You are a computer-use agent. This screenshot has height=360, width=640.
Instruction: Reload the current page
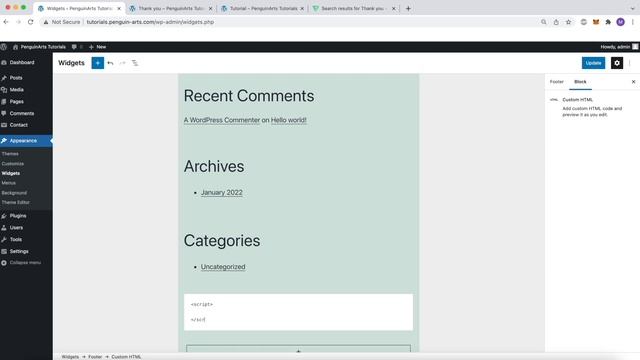pos(31,22)
